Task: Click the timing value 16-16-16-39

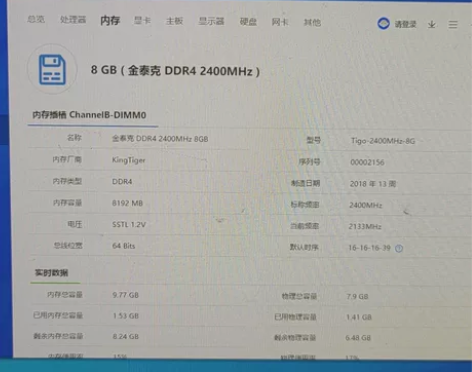Action: (x=369, y=248)
